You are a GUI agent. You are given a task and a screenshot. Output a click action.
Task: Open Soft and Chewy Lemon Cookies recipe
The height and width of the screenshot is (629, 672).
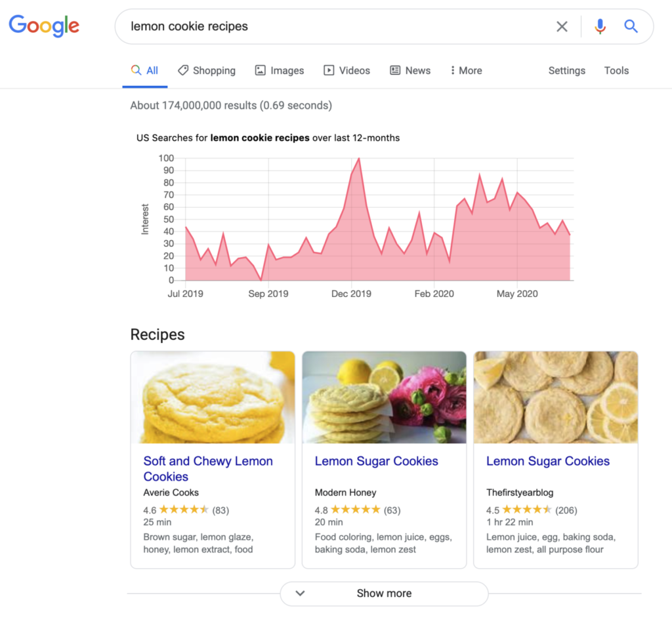click(x=208, y=469)
